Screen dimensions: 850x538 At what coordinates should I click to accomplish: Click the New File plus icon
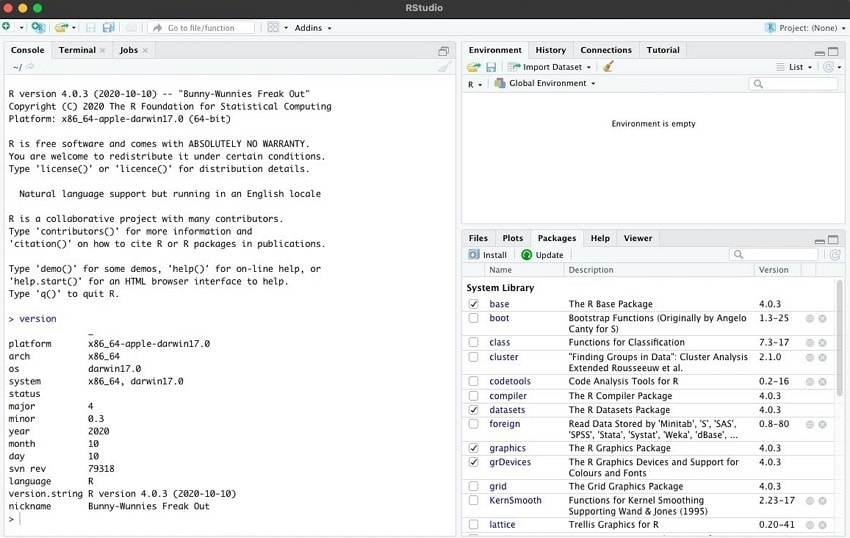tap(6, 26)
